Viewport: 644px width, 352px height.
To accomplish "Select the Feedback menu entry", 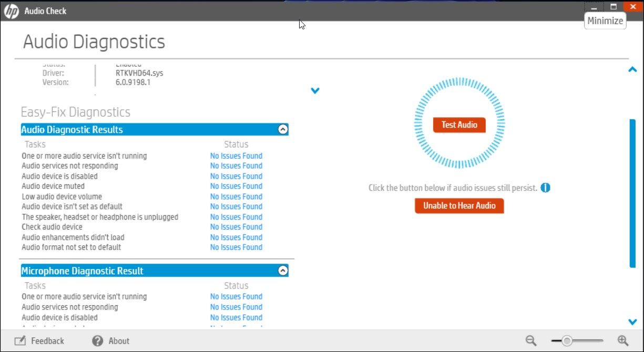I will pos(47,340).
